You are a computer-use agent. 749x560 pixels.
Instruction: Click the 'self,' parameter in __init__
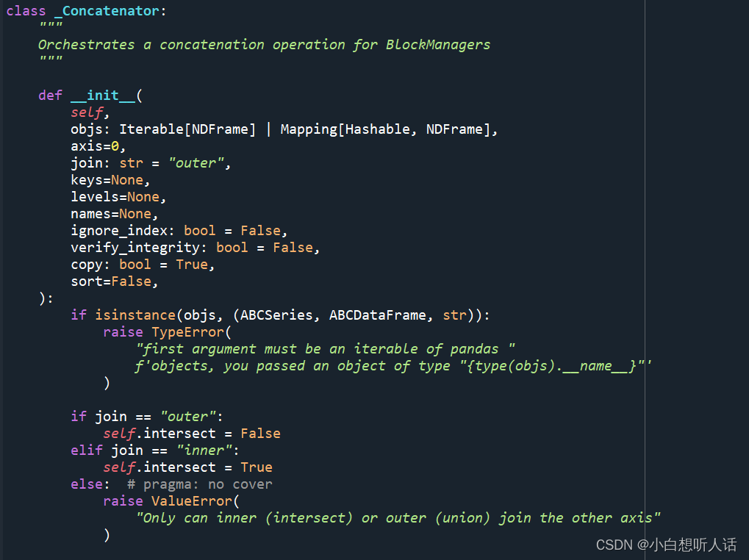pyautogui.click(x=90, y=112)
